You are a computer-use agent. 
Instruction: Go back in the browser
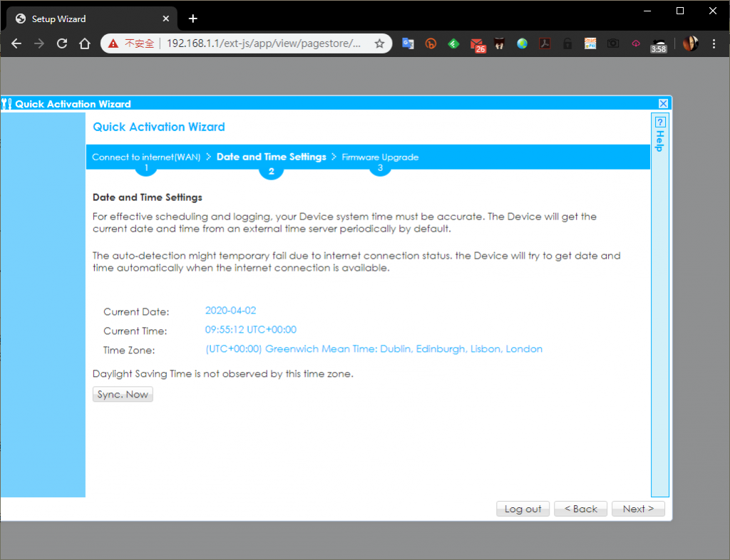[16, 43]
